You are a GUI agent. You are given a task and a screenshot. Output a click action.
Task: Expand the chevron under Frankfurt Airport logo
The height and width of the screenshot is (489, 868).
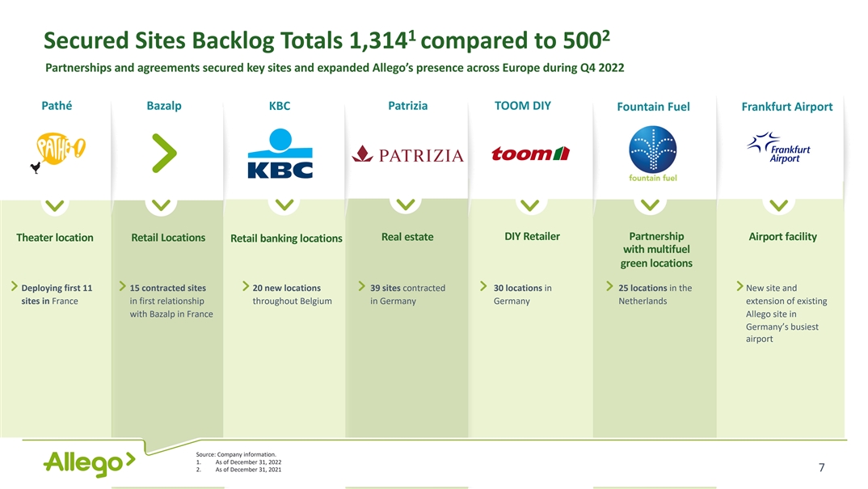tap(780, 205)
